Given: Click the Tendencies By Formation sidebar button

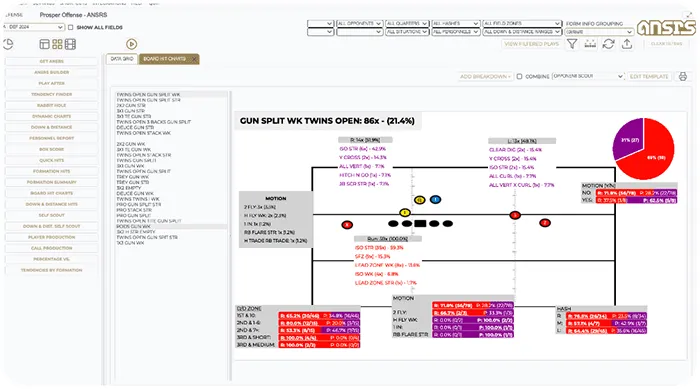Looking at the screenshot, I should point(51,270).
